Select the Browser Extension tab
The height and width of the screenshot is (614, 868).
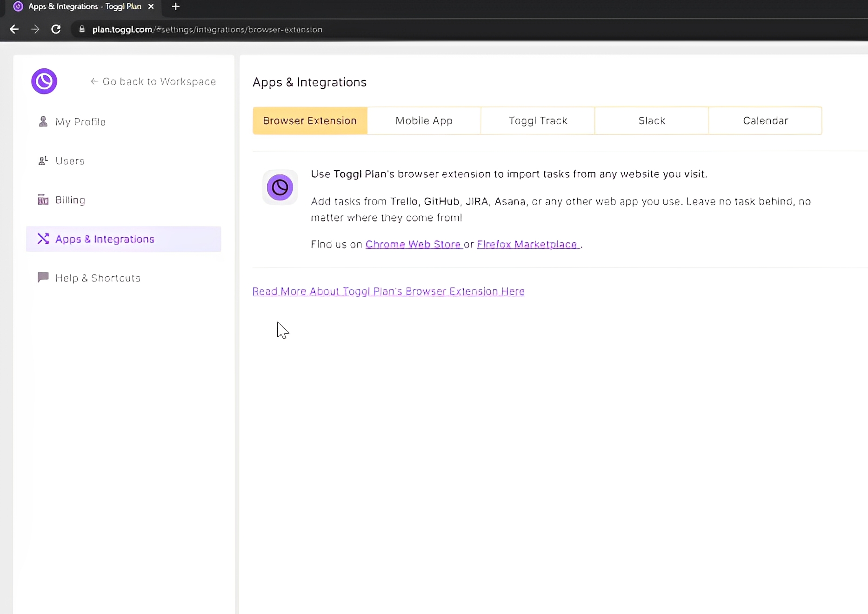[x=310, y=120]
